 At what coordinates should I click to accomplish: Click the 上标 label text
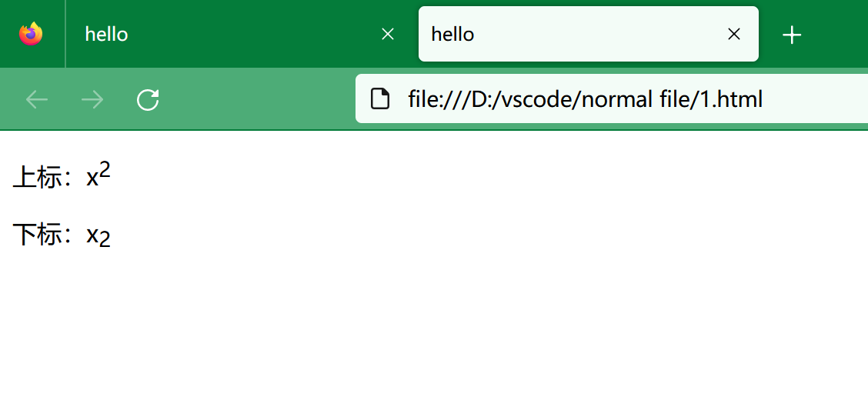coord(37,178)
